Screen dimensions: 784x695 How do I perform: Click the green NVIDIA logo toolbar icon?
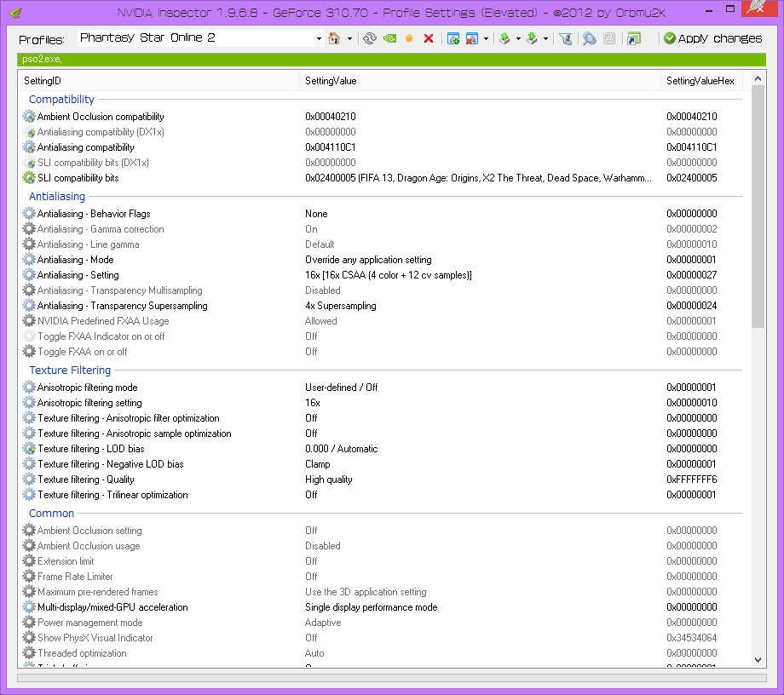(389, 38)
